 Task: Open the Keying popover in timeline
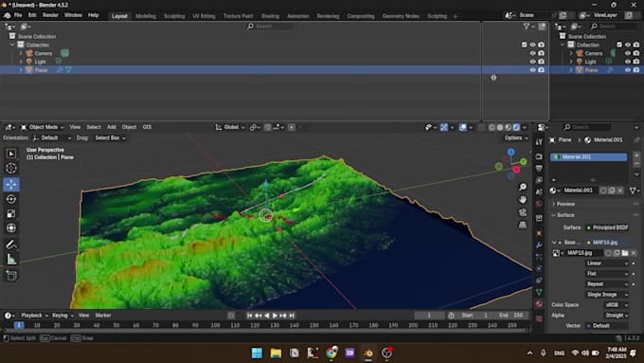(62, 316)
